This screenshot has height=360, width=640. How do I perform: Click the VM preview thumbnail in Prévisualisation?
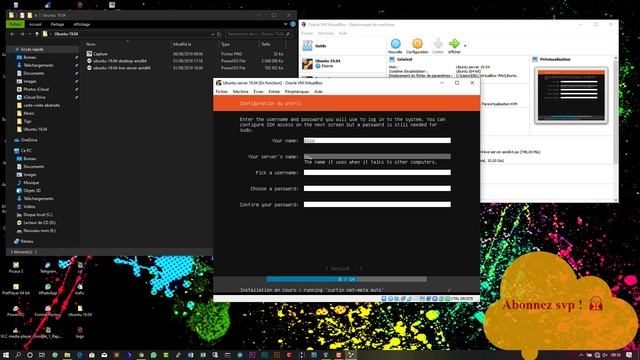tap(571, 96)
